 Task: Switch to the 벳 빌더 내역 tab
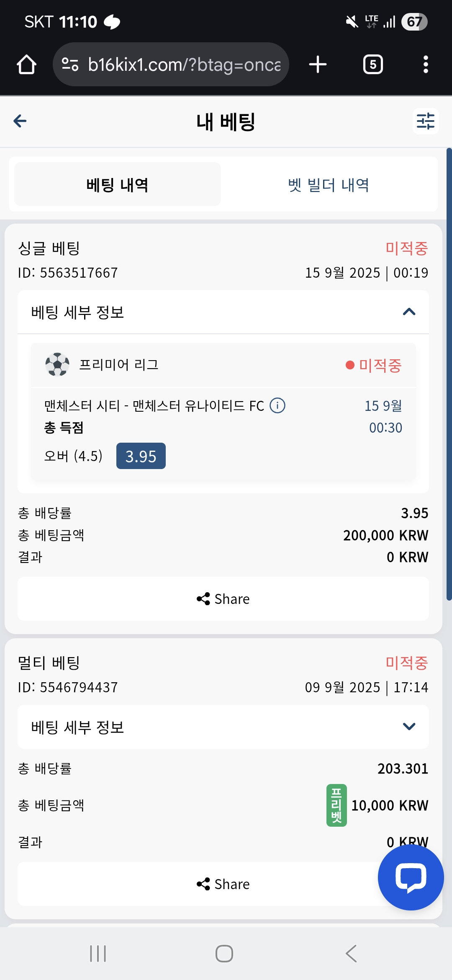(x=329, y=184)
